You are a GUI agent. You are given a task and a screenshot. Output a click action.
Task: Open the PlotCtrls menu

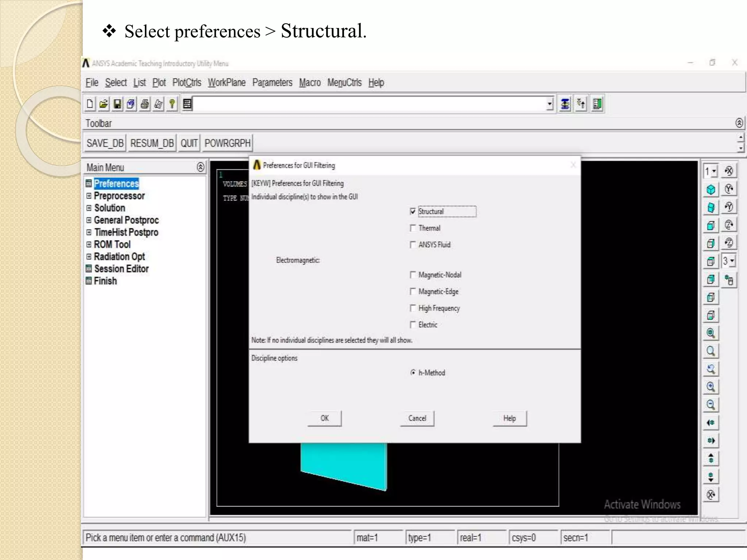pos(187,83)
